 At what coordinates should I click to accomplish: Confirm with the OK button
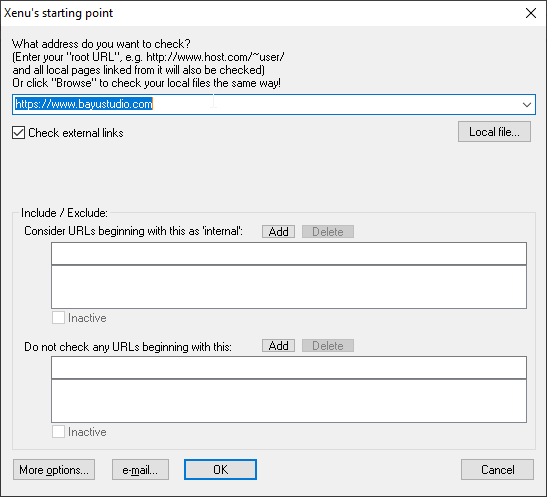[x=220, y=470]
